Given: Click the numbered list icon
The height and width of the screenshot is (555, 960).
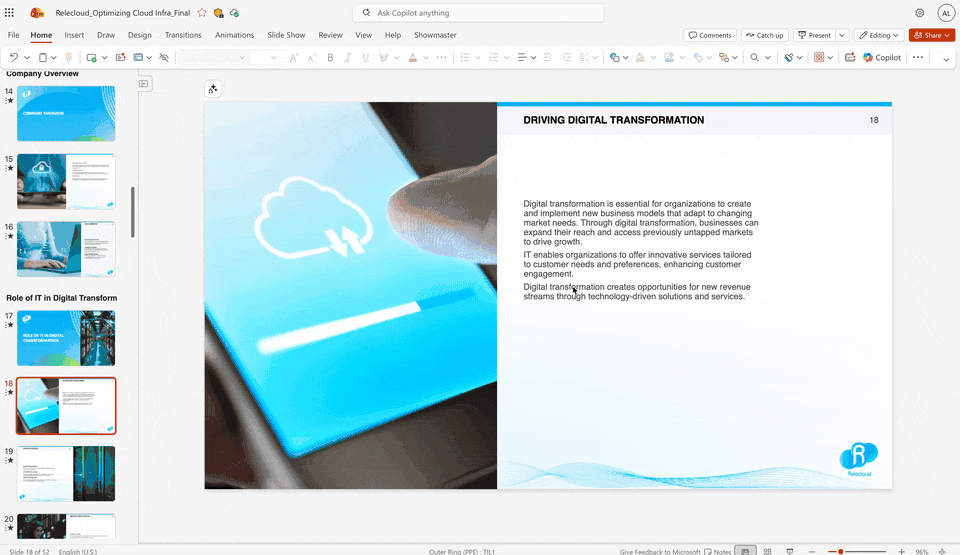Looking at the screenshot, I should pos(493,57).
